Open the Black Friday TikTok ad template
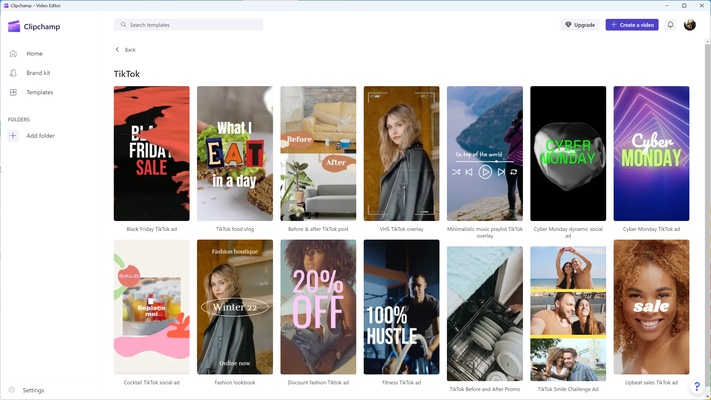This screenshot has height=400, width=711. point(151,153)
